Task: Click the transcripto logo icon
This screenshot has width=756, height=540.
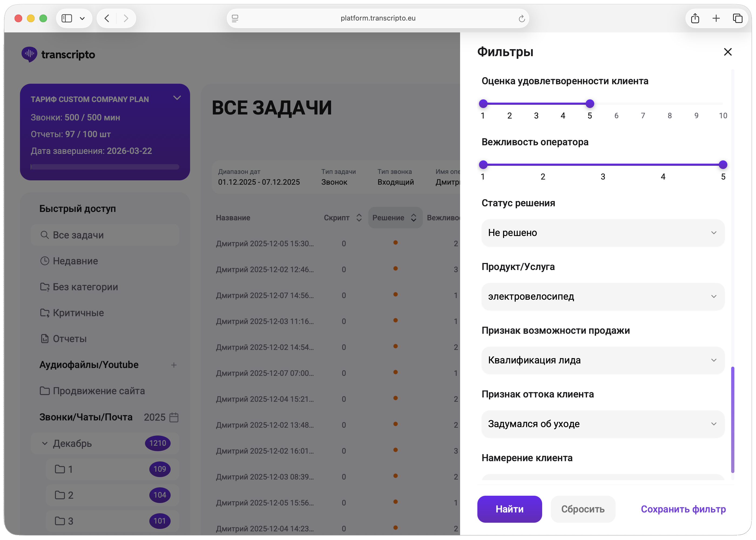Action: tap(29, 54)
